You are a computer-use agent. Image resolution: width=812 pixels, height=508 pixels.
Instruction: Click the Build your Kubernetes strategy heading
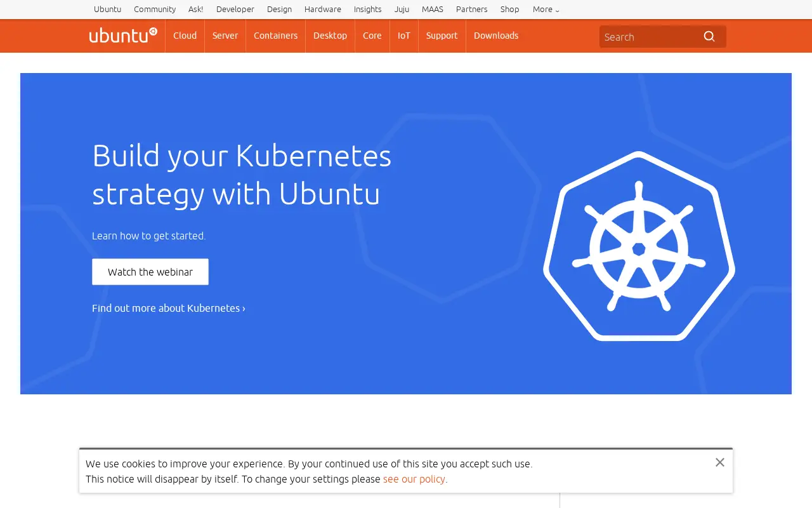point(242,175)
